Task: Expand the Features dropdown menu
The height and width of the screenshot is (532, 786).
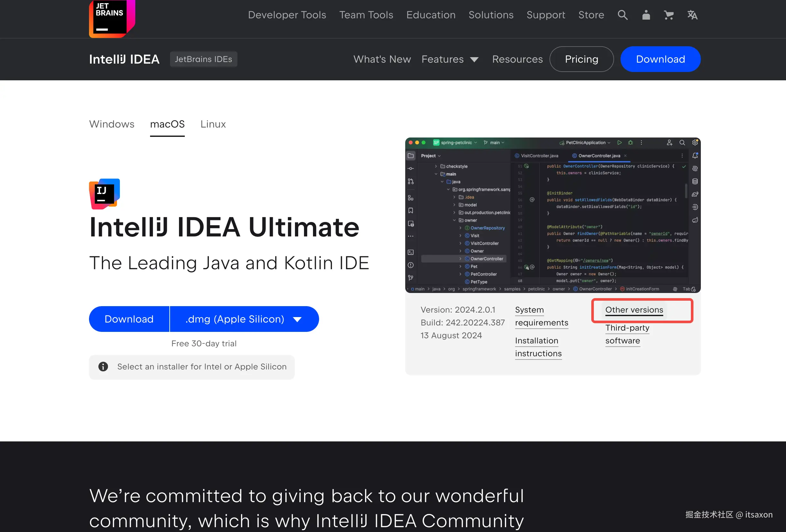Action: point(450,59)
